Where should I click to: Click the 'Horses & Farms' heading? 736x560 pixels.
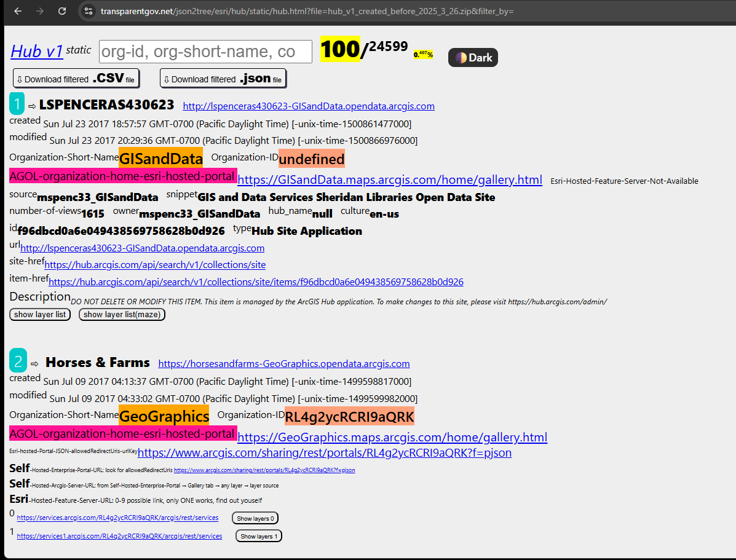pyautogui.click(x=98, y=363)
